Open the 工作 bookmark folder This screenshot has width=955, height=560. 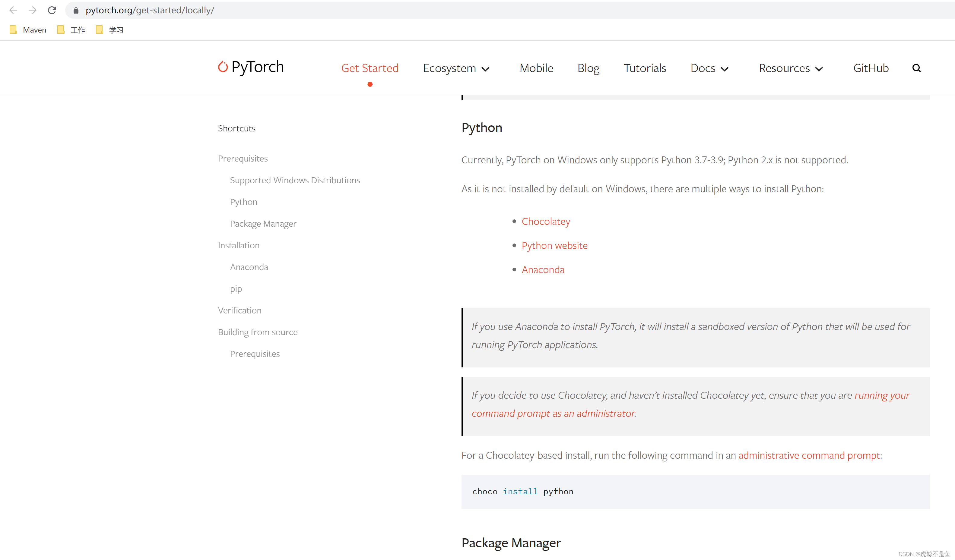point(71,30)
